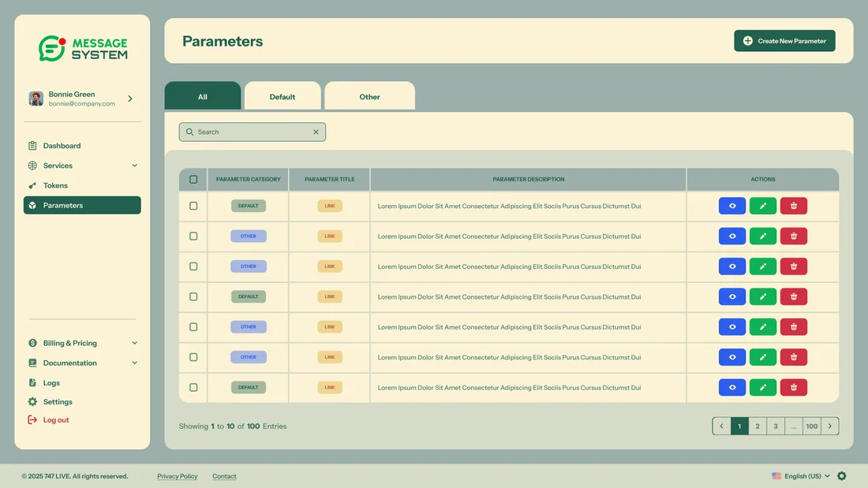
Task: View the fourth row's parameter details
Action: click(x=731, y=296)
